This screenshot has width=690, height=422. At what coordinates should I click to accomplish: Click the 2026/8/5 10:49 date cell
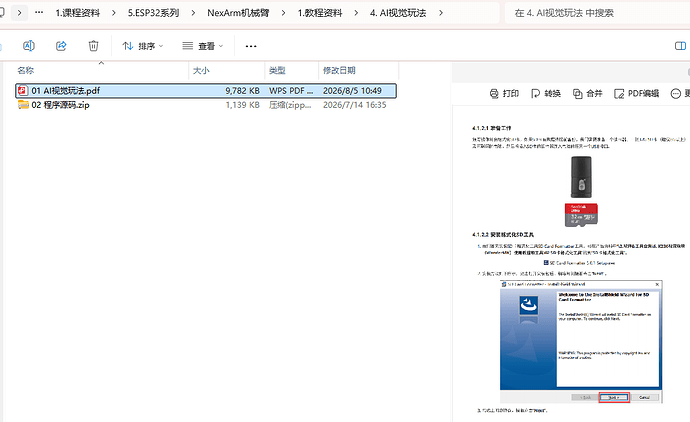click(352, 91)
